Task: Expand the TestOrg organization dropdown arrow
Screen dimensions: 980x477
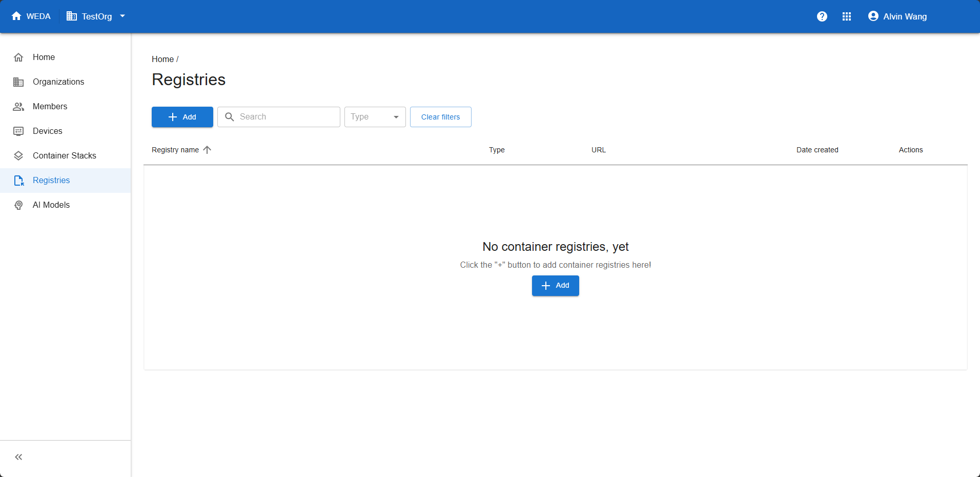Action: click(x=122, y=16)
